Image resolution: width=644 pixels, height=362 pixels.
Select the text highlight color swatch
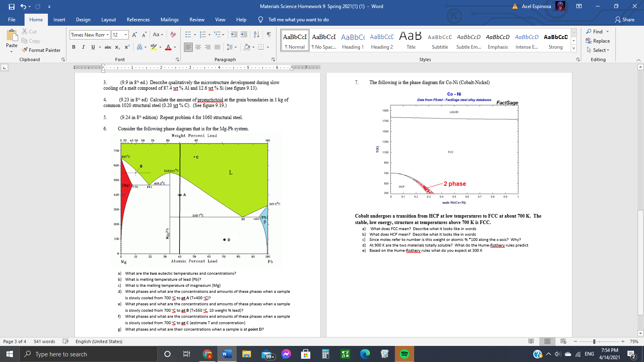153,47
